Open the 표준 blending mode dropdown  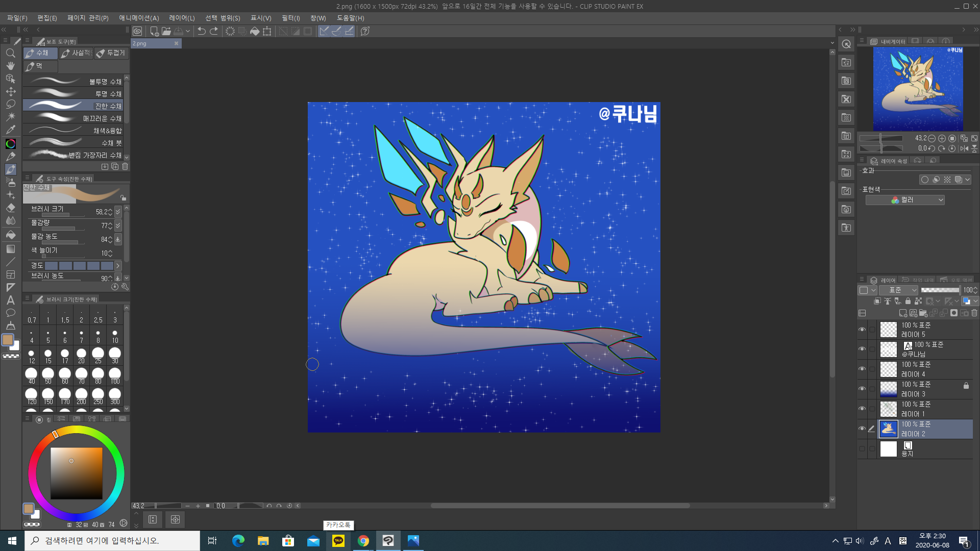tap(899, 290)
